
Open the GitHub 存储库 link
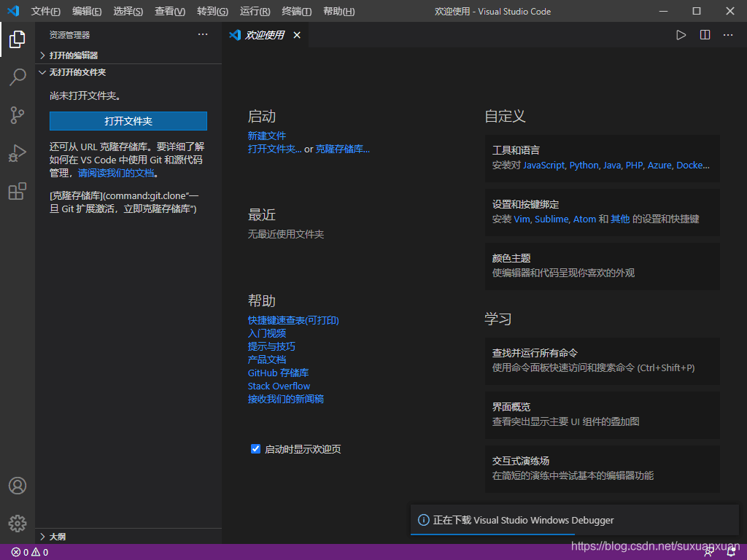pyautogui.click(x=278, y=373)
